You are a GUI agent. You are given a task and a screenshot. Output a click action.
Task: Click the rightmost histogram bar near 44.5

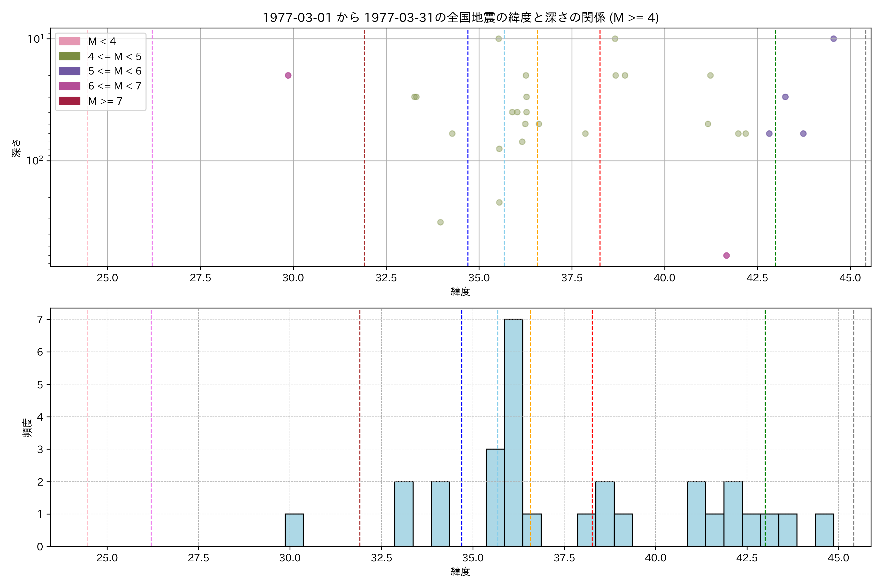[x=824, y=529]
